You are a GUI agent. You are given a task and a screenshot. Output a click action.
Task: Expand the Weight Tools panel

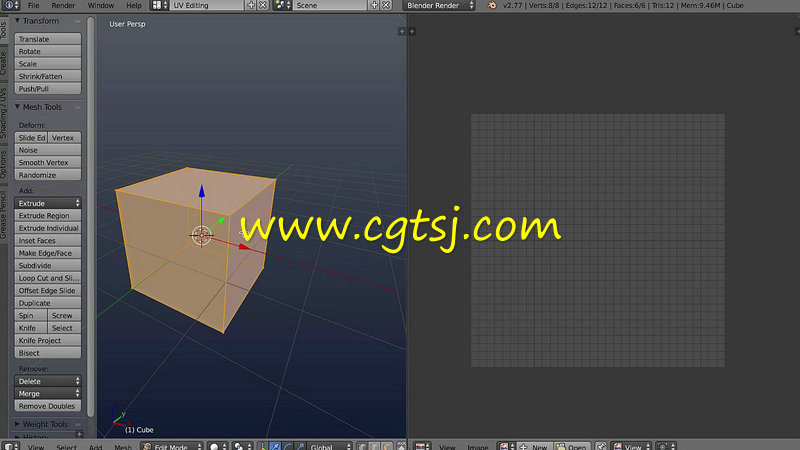(17, 424)
